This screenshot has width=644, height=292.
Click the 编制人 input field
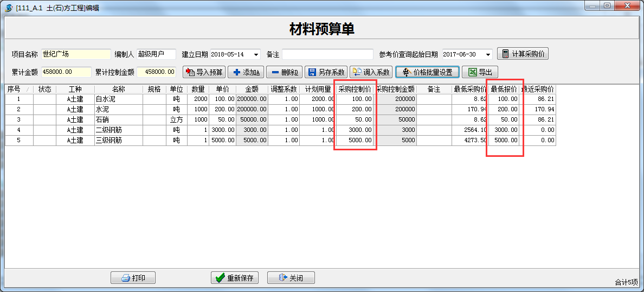[x=156, y=54]
